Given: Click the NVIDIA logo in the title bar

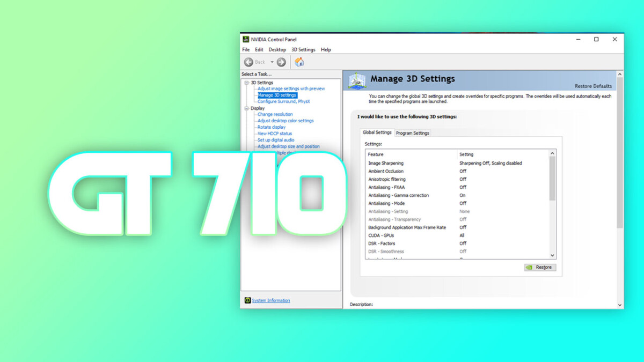Looking at the screenshot, I should (247, 39).
